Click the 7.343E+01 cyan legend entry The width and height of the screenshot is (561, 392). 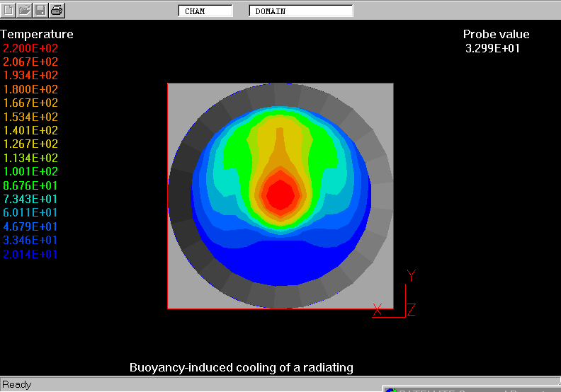pyautogui.click(x=30, y=199)
